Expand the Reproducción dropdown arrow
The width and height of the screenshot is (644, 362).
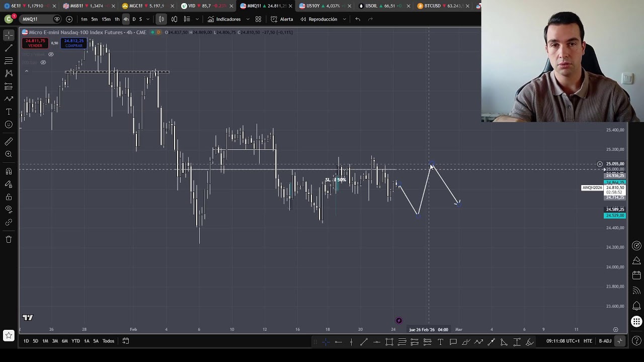click(x=344, y=19)
